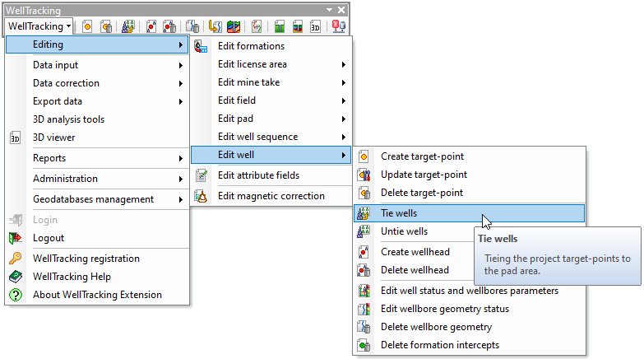Click the Create target-point toolbar icon
This screenshot has width=644, height=359.
pos(87,26)
